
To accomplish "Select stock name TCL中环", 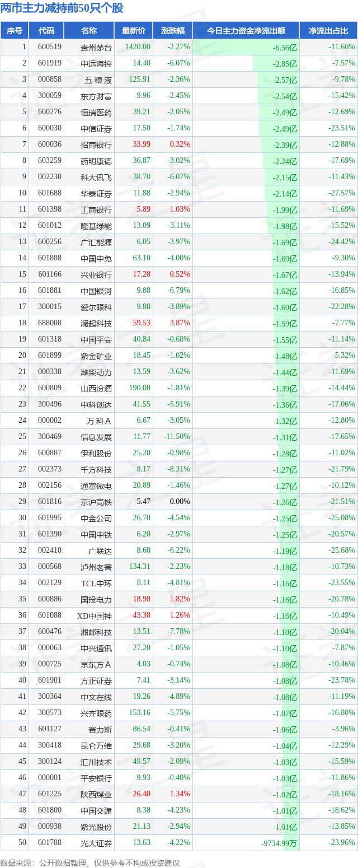I will 96,583.
